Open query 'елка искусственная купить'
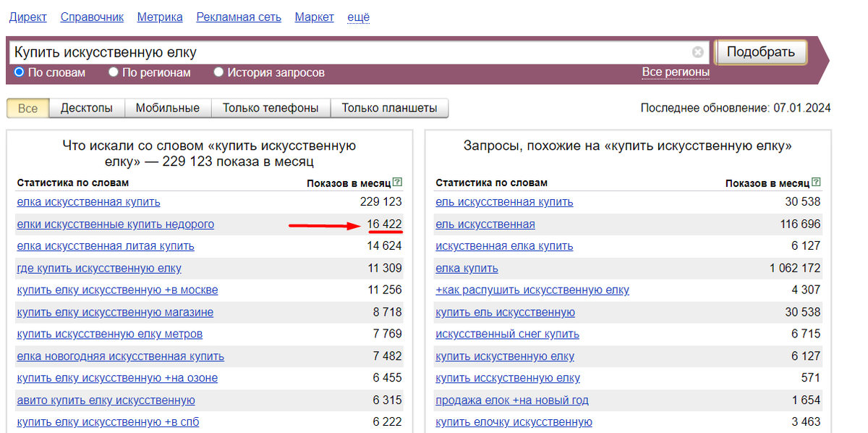Screen dimensions: 868x433 [x=88, y=202]
